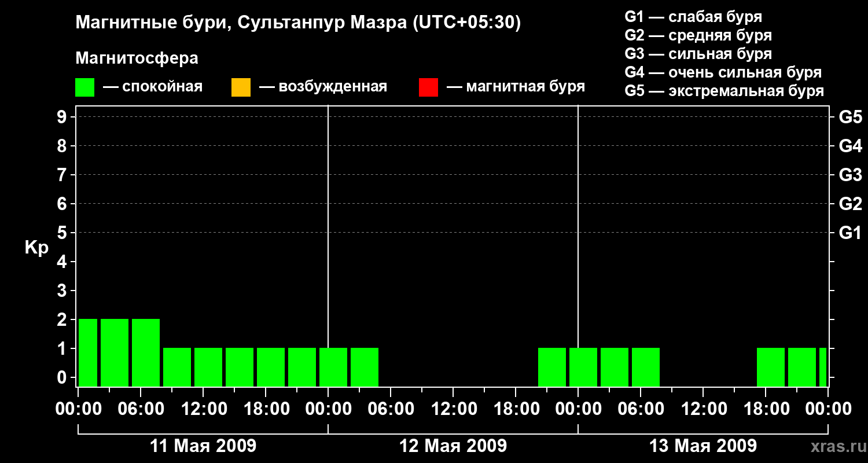
Task: Select the '12 Мая 2009' date label
Action: (453, 446)
